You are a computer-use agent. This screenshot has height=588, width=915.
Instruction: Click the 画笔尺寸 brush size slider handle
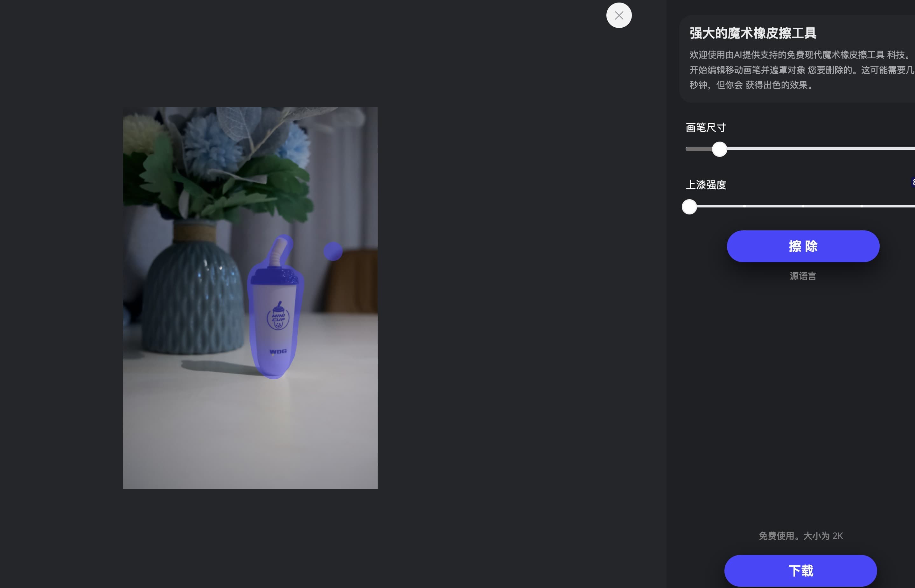(x=719, y=149)
